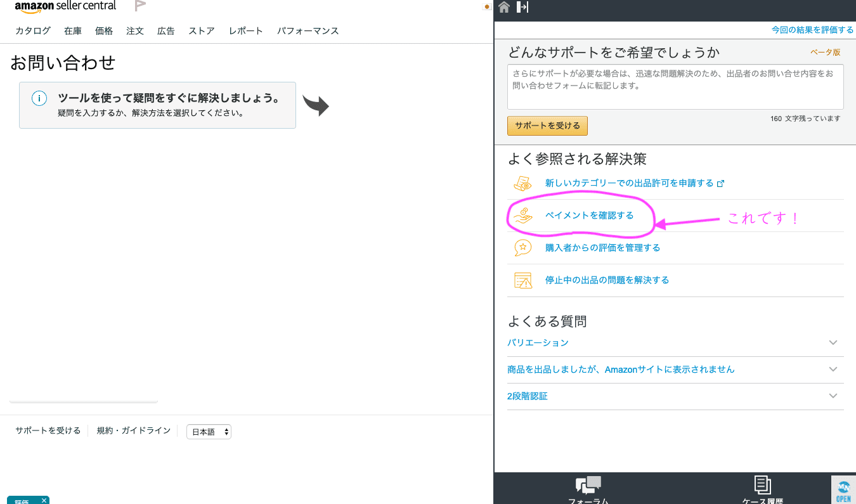Open the カタログ menu
This screenshot has height=504, width=856.
click(x=33, y=30)
